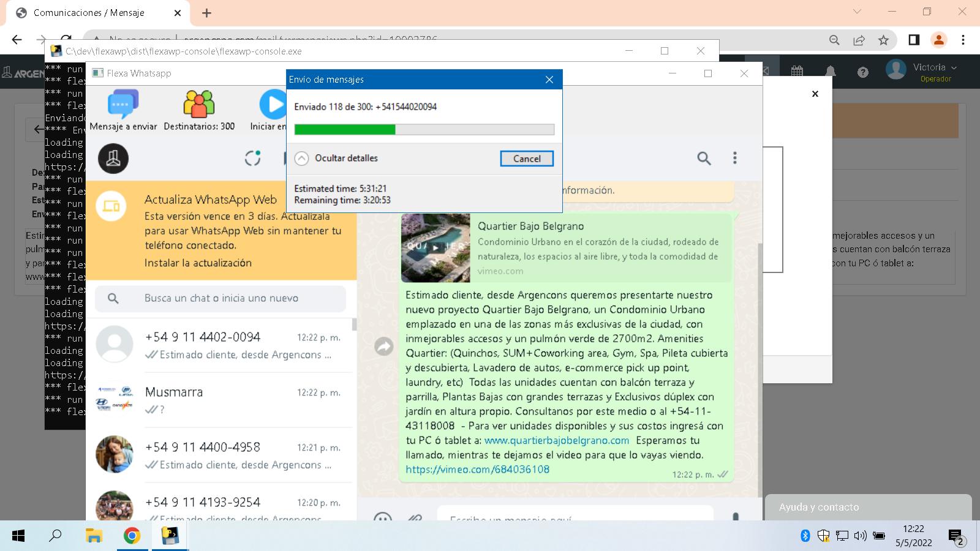The height and width of the screenshot is (551, 980).
Task: Select the Comunicaciones / Mensaje tab
Action: pyautogui.click(x=98, y=13)
